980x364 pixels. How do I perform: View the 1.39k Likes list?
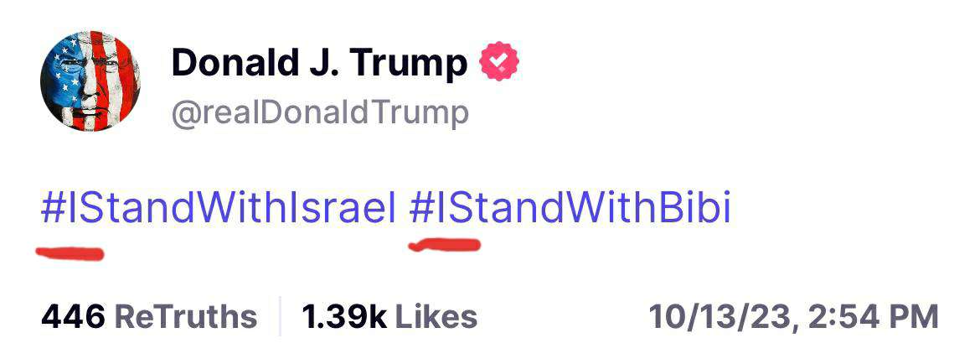click(389, 317)
